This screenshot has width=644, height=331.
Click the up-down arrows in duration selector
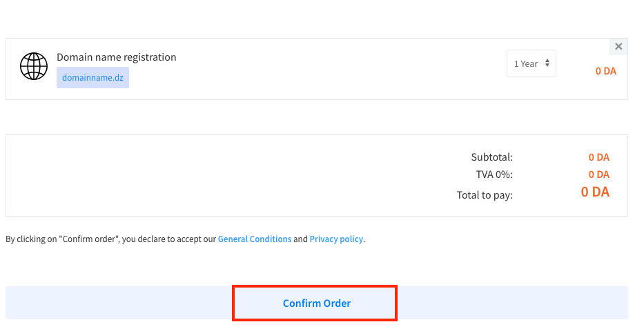(547, 63)
